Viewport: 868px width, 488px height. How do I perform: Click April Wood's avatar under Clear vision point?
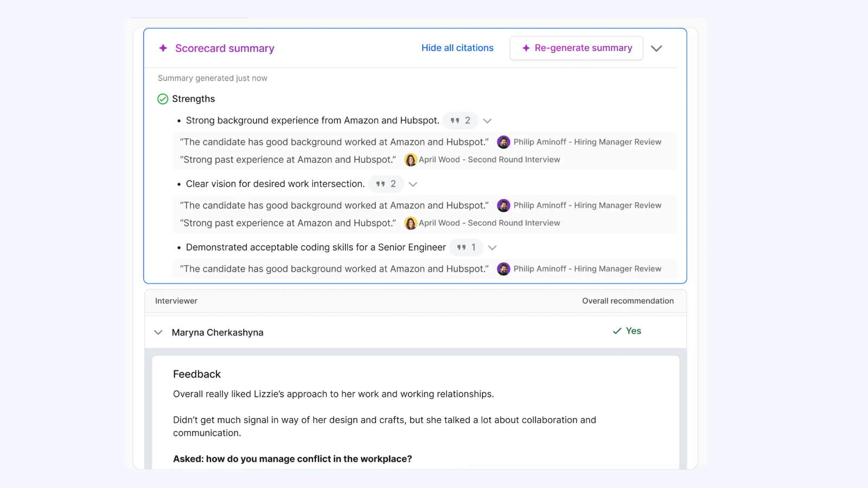[x=411, y=223]
